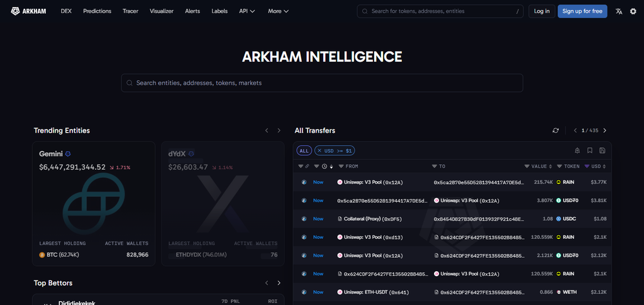Click the $3.81K USD cell

pos(599,201)
